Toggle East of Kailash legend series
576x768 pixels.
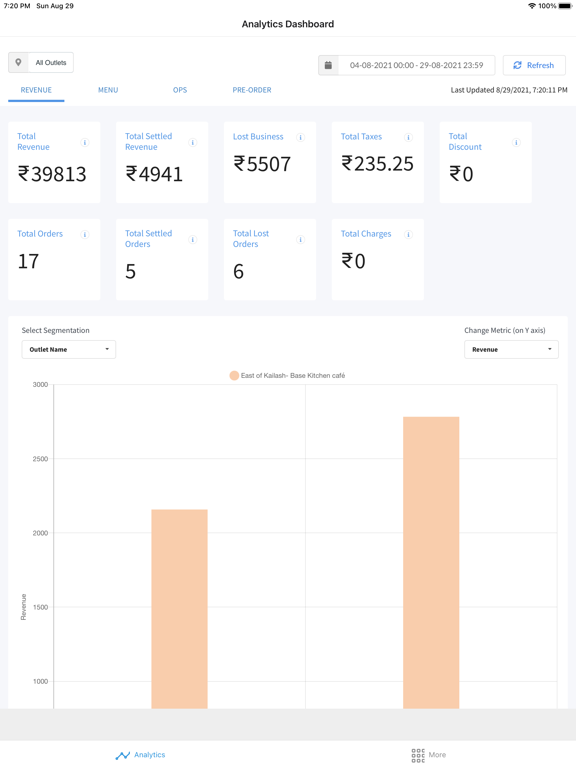point(288,376)
